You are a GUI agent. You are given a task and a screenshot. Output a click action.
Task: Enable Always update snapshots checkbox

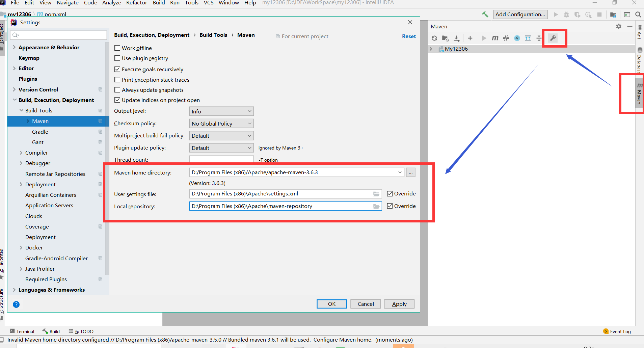click(x=117, y=90)
